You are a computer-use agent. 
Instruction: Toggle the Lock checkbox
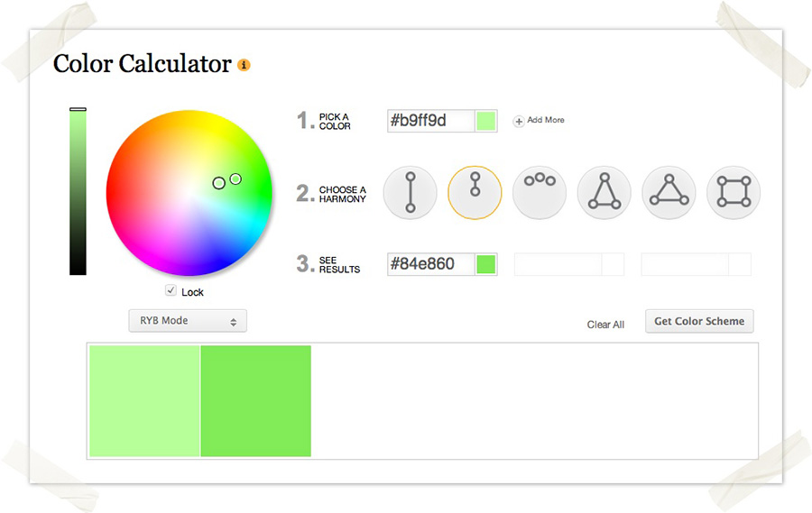(x=171, y=290)
